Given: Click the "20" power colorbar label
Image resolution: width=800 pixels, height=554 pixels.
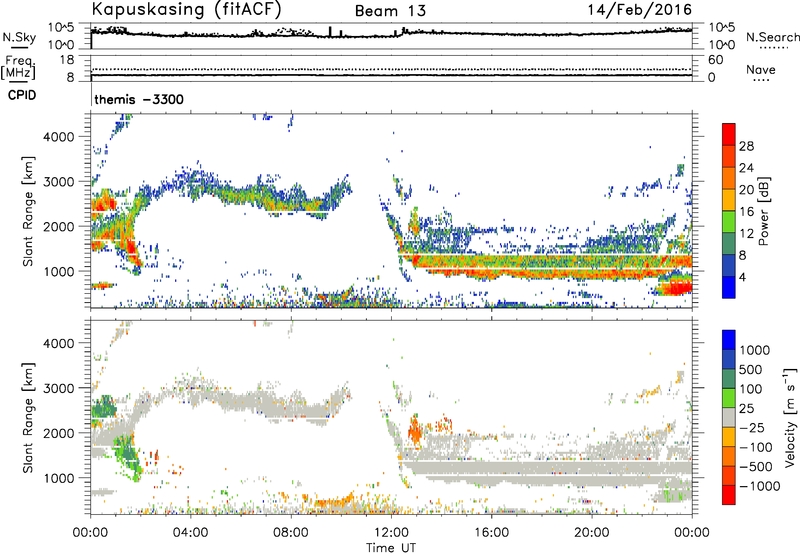Looking at the screenshot, I should (746, 190).
